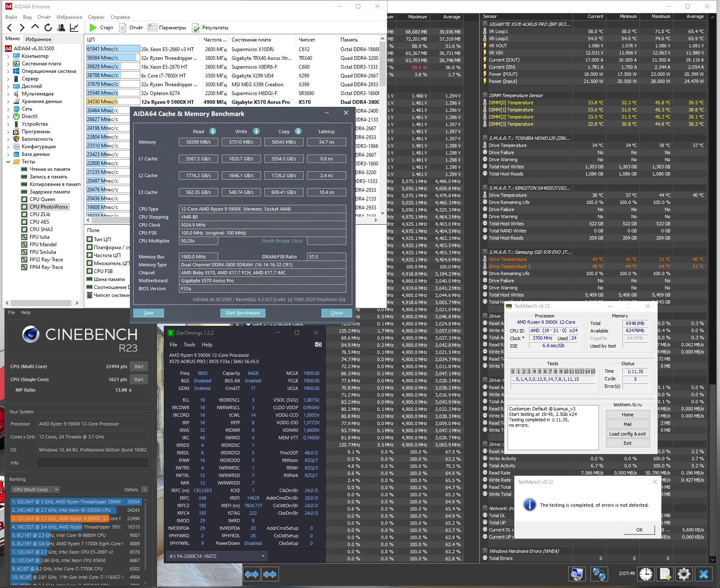
Task: Click the HWiNFO clock reset icon
Action: [x=645, y=574]
